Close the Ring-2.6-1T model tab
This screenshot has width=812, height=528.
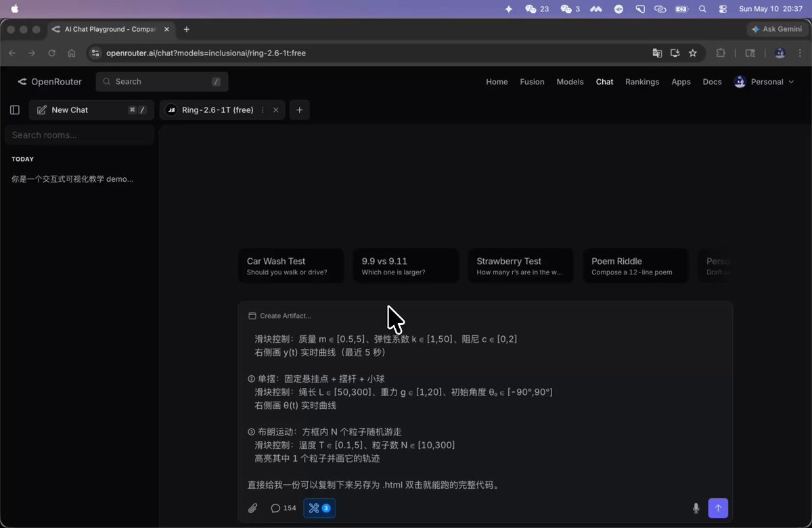point(275,110)
